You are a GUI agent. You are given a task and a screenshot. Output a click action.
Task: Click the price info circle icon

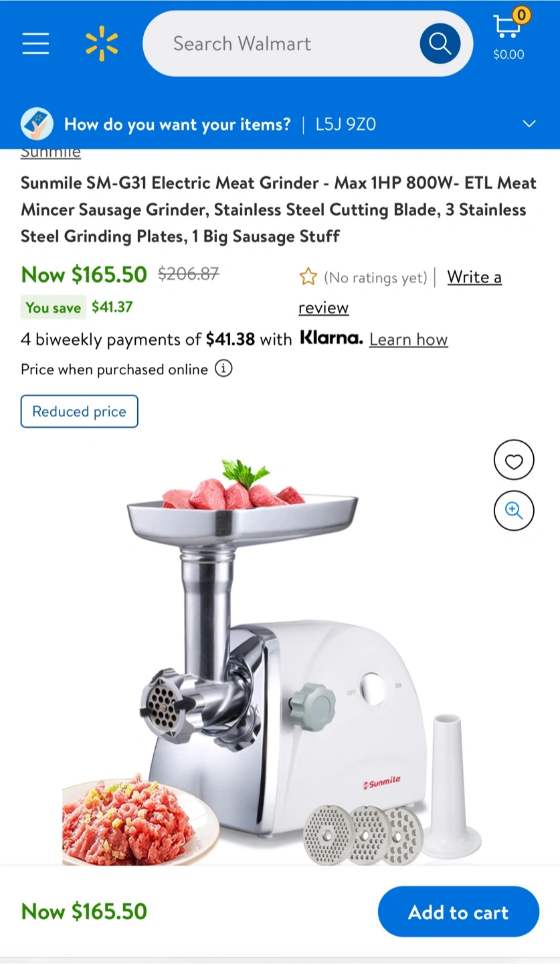pyautogui.click(x=223, y=369)
